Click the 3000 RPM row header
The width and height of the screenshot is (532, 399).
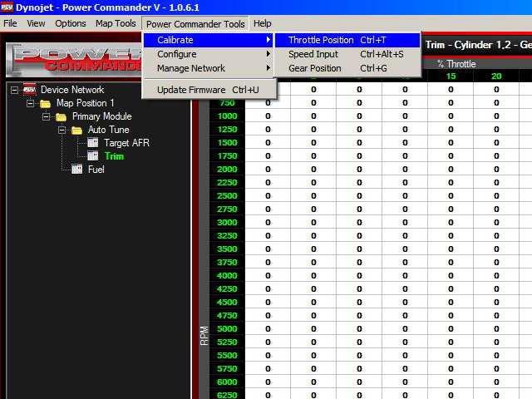point(227,222)
